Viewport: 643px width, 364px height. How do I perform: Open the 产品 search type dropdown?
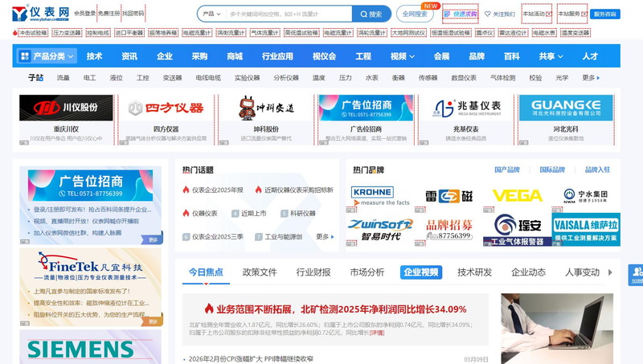[211, 14]
